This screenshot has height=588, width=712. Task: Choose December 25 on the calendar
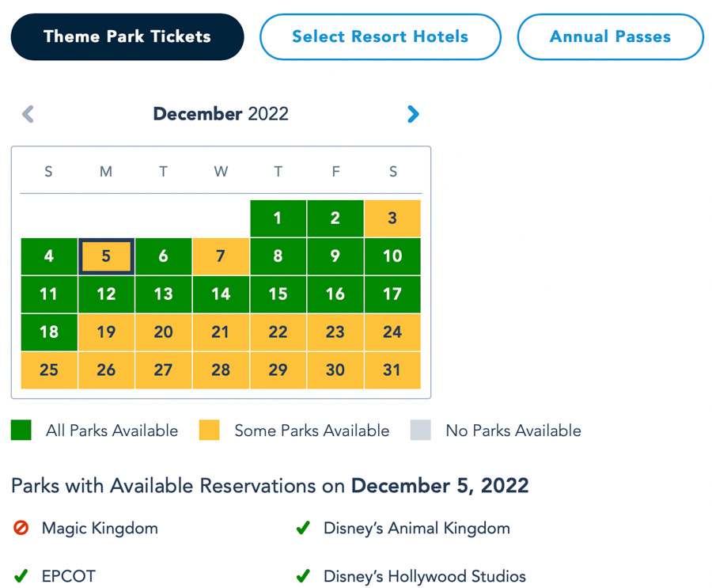[49, 370]
